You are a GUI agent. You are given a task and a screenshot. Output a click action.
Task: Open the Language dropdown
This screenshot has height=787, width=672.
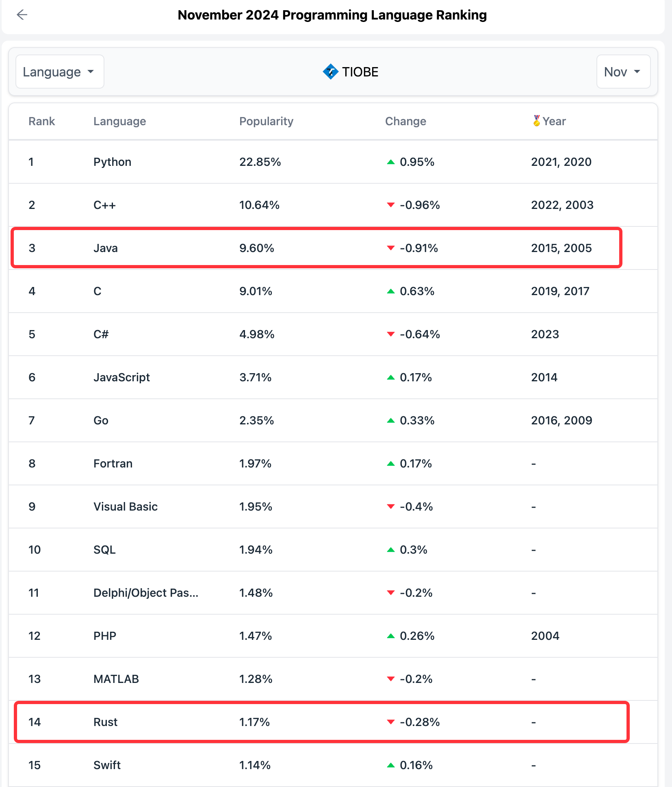60,72
